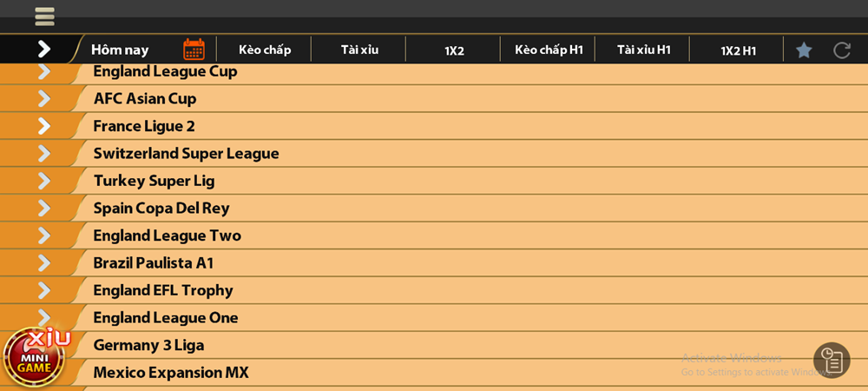Refresh the odds list
This screenshot has width=868, height=391.
click(x=842, y=50)
